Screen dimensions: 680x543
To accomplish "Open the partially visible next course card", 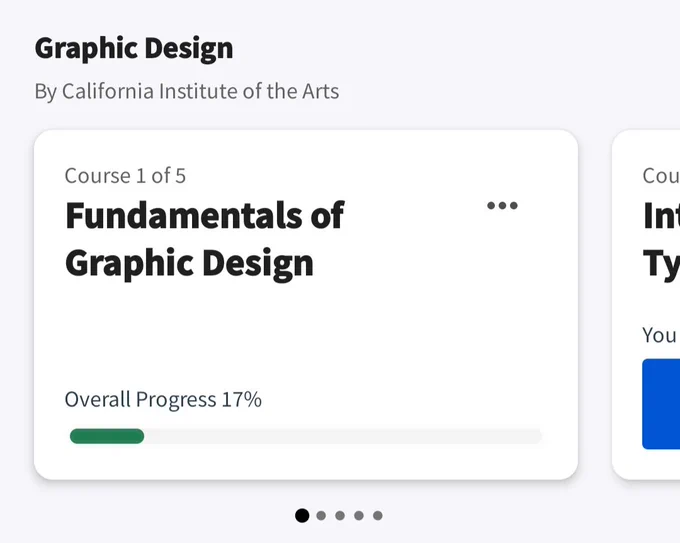I will tap(646, 304).
